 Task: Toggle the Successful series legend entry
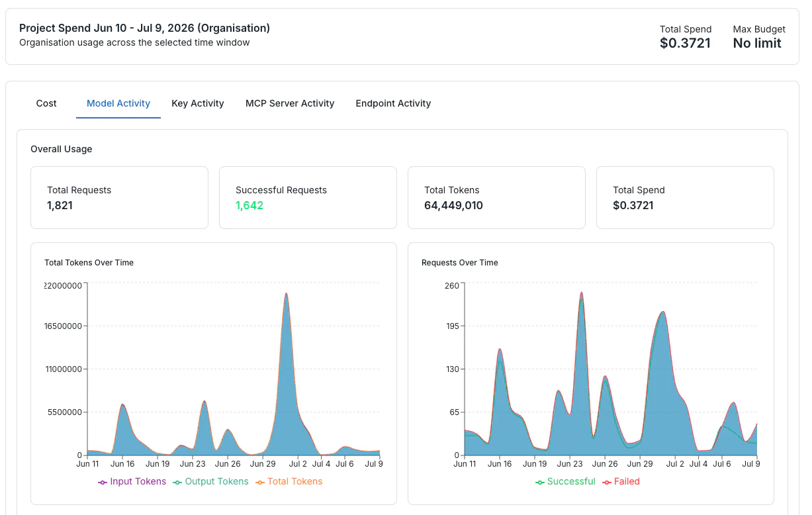(565, 481)
